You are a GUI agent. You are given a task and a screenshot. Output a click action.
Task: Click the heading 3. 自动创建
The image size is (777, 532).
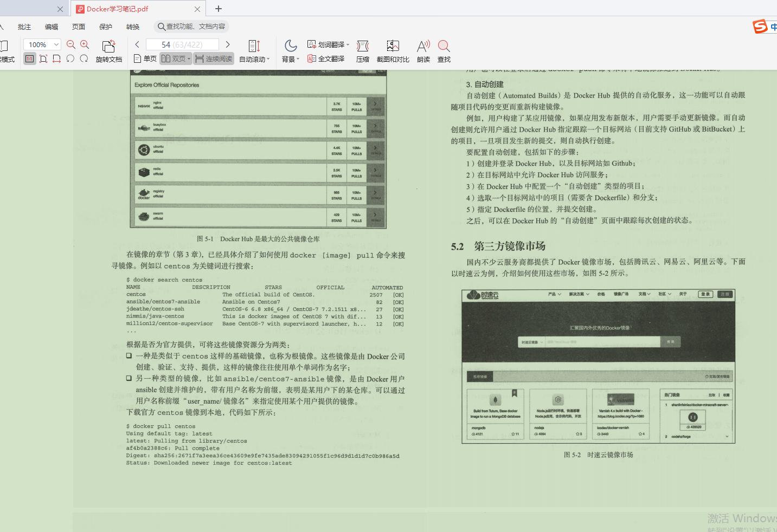(485, 85)
